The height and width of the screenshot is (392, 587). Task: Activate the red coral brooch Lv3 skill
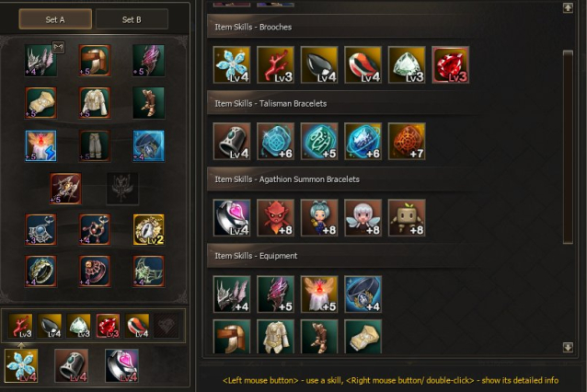(275, 64)
